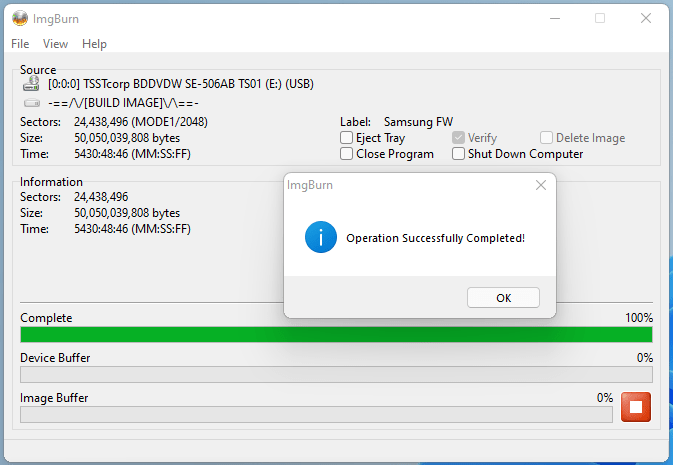
Task: Click the source optical drive icon
Action: point(31,85)
